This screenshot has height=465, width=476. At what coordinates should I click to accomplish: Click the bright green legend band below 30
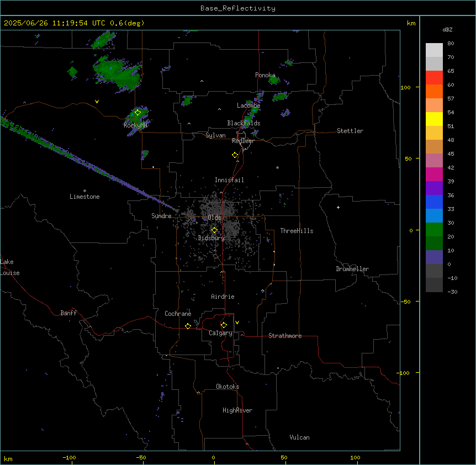(x=434, y=230)
